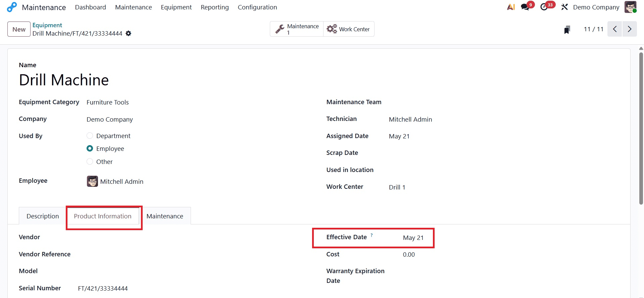Go to previous record arrow
644x298 pixels.
click(615, 29)
